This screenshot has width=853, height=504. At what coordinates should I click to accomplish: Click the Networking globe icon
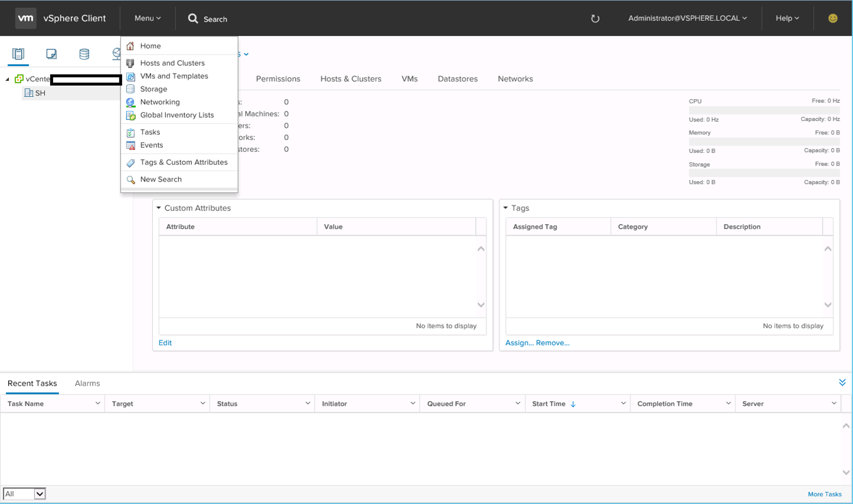(130, 102)
